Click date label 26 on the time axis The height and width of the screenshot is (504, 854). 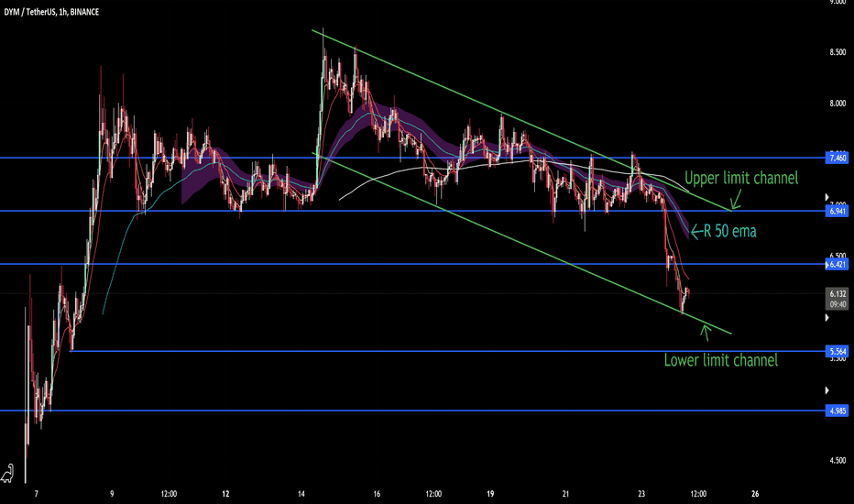(x=755, y=494)
